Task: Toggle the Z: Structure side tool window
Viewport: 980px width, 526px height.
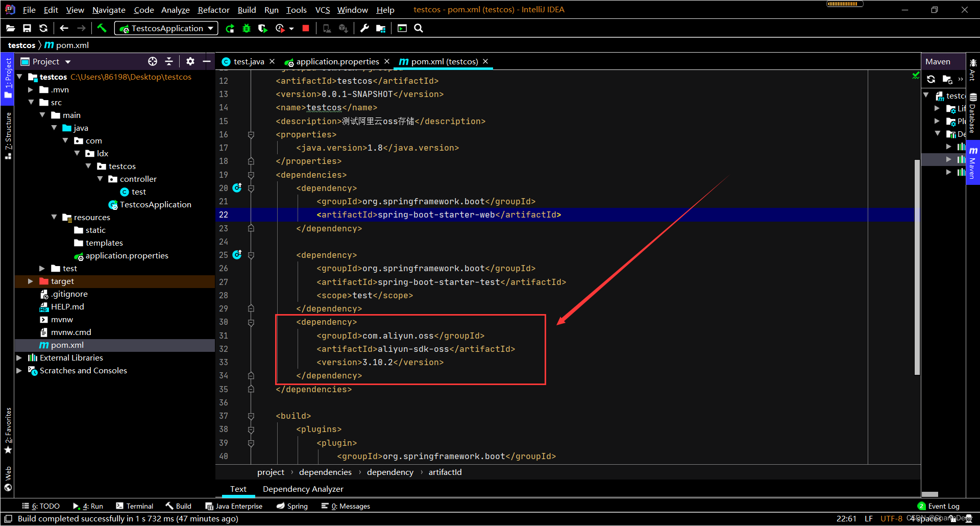Action: coord(8,135)
